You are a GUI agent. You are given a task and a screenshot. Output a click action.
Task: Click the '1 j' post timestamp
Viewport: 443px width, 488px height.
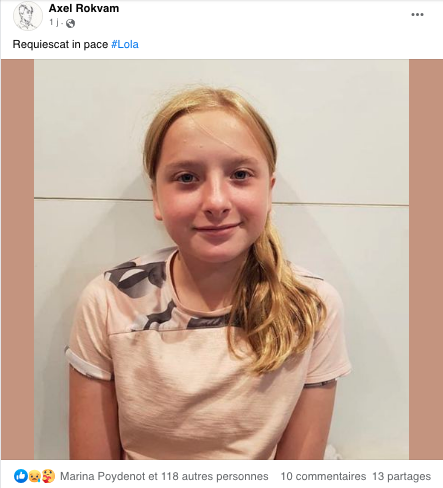[x=54, y=23]
